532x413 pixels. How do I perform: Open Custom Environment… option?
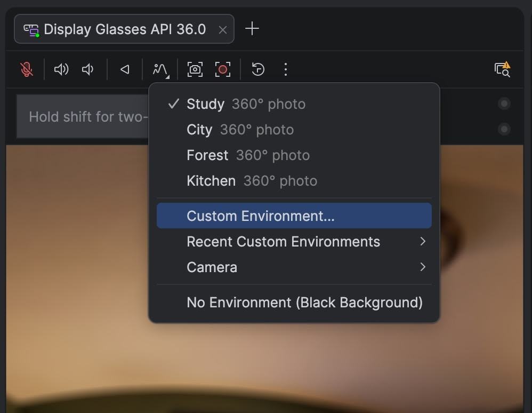tap(294, 216)
